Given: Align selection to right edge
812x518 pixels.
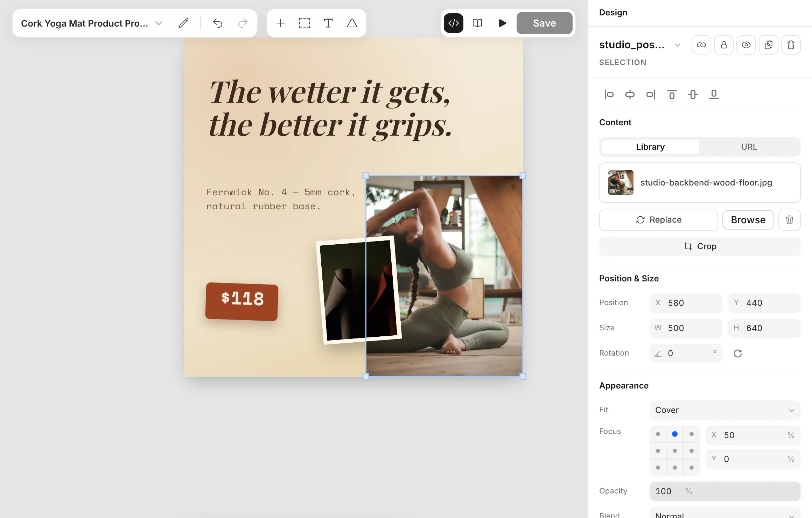Looking at the screenshot, I should 651,94.
